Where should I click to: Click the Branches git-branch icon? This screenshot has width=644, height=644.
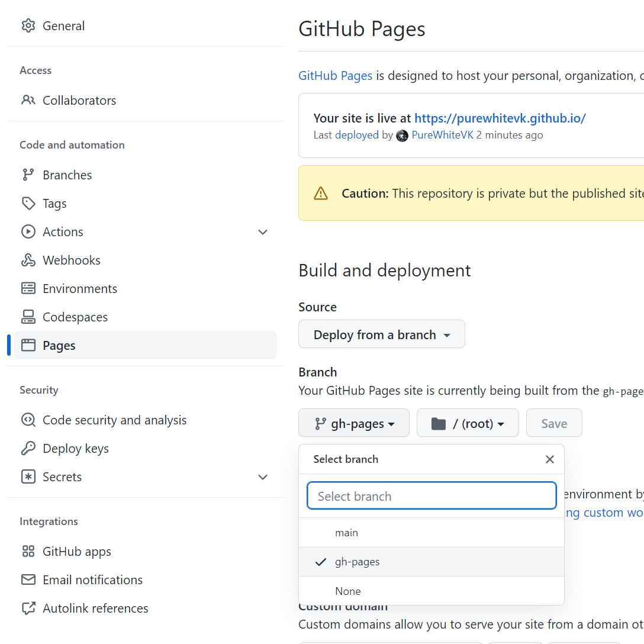28,175
